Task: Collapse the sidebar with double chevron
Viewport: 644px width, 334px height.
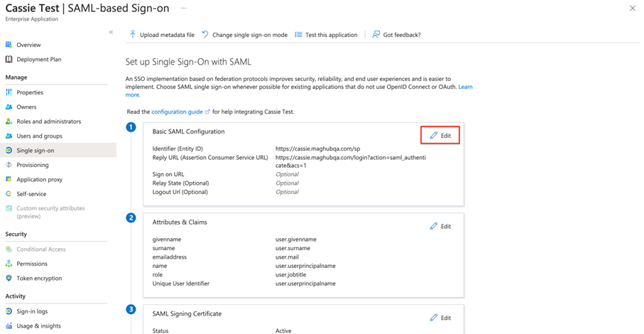Action: click(x=111, y=32)
